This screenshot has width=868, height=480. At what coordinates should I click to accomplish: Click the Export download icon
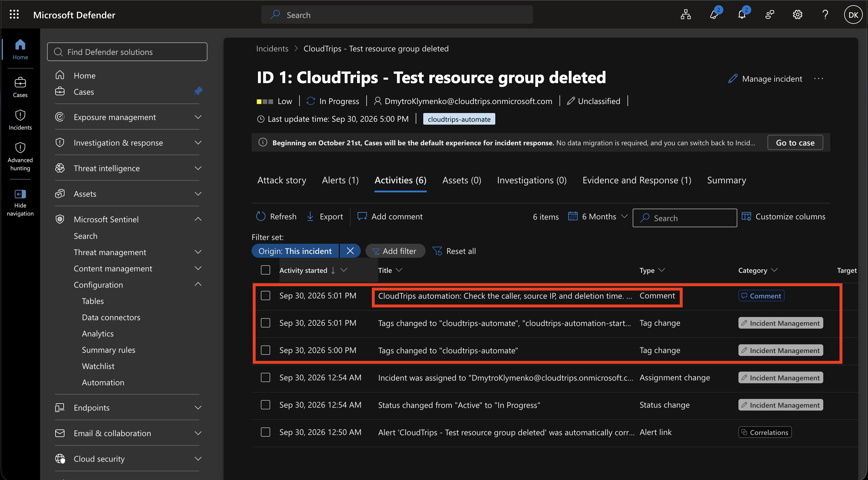(x=310, y=216)
